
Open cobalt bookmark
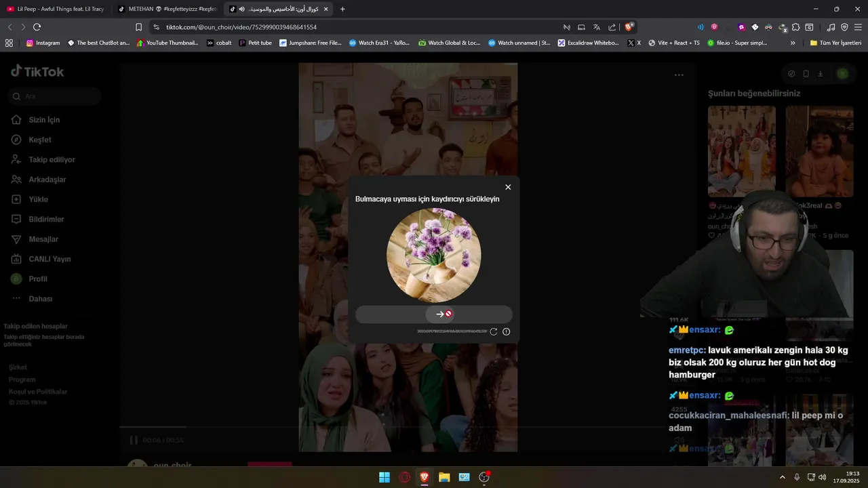(x=219, y=43)
